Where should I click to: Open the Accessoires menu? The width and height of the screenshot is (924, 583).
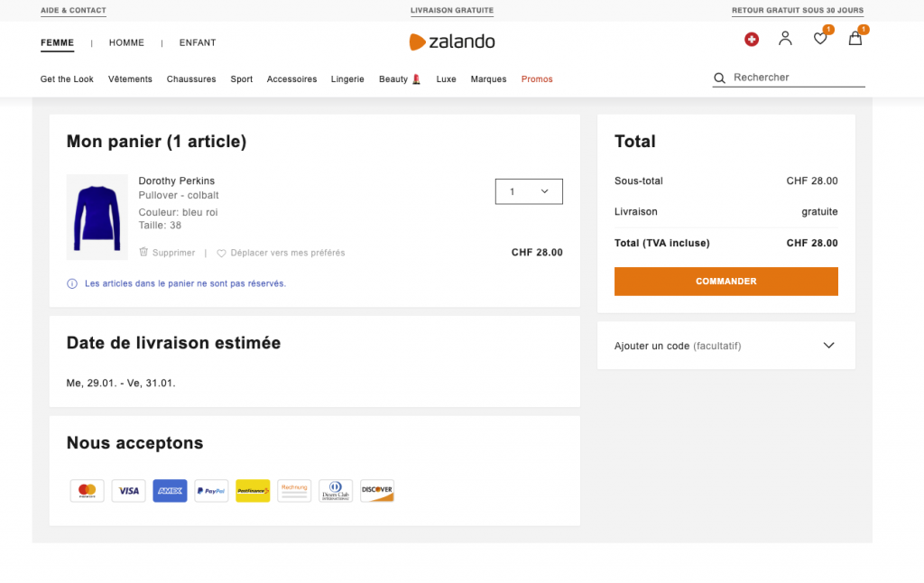pyautogui.click(x=291, y=79)
